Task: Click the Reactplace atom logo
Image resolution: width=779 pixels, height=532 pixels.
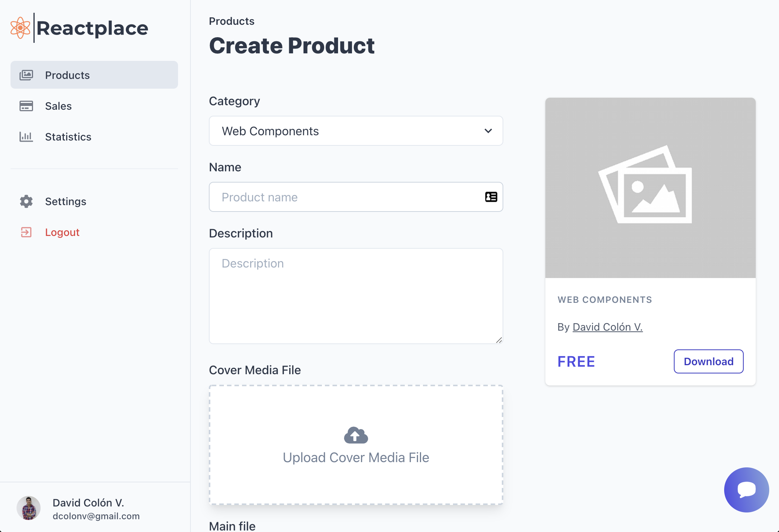Action: 20,27
